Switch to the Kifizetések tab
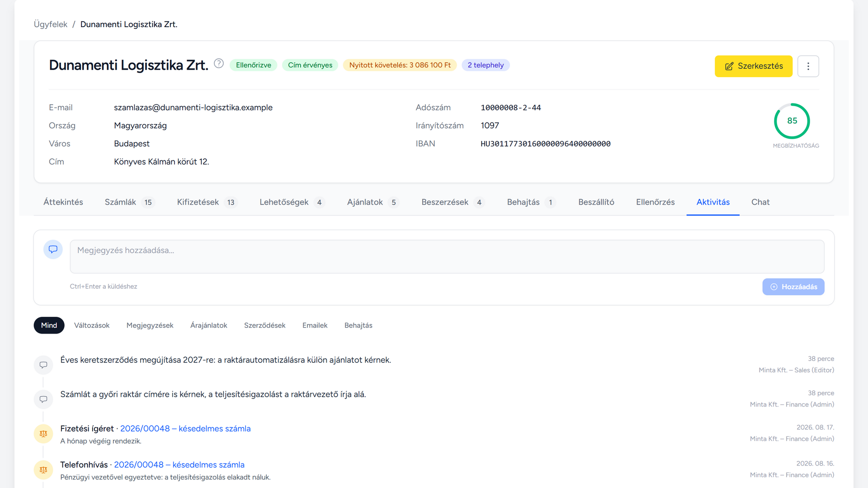This screenshot has height=488, width=868. point(208,202)
